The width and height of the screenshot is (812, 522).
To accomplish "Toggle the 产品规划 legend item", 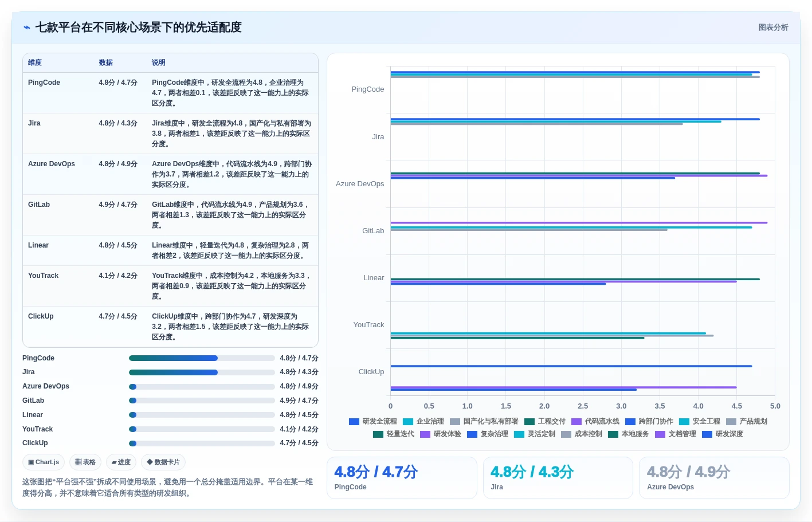I will coord(747,421).
